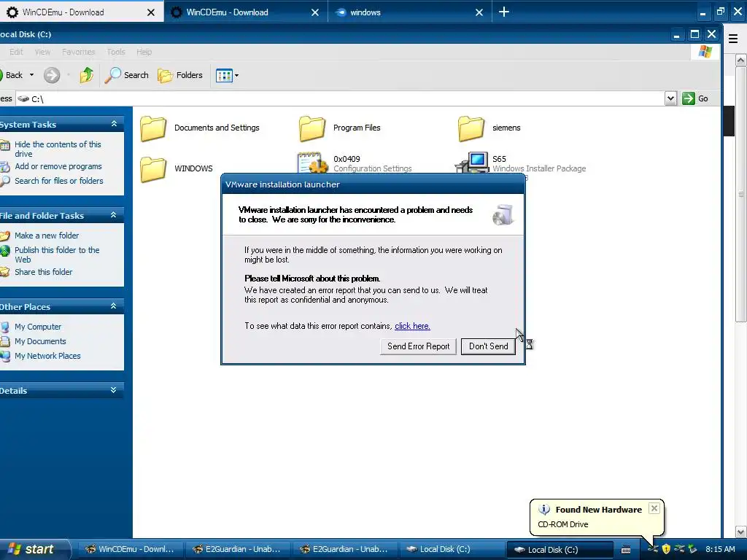Image resolution: width=747 pixels, height=560 pixels.
Task: Collapse the System Tasks panel
Action: pos(114,124)
